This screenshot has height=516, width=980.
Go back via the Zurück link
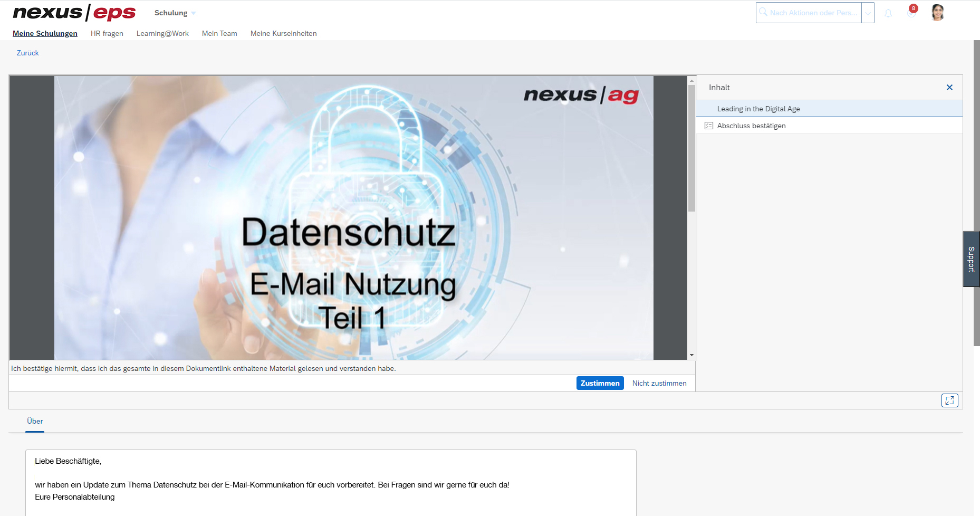(x=28, y=53)
